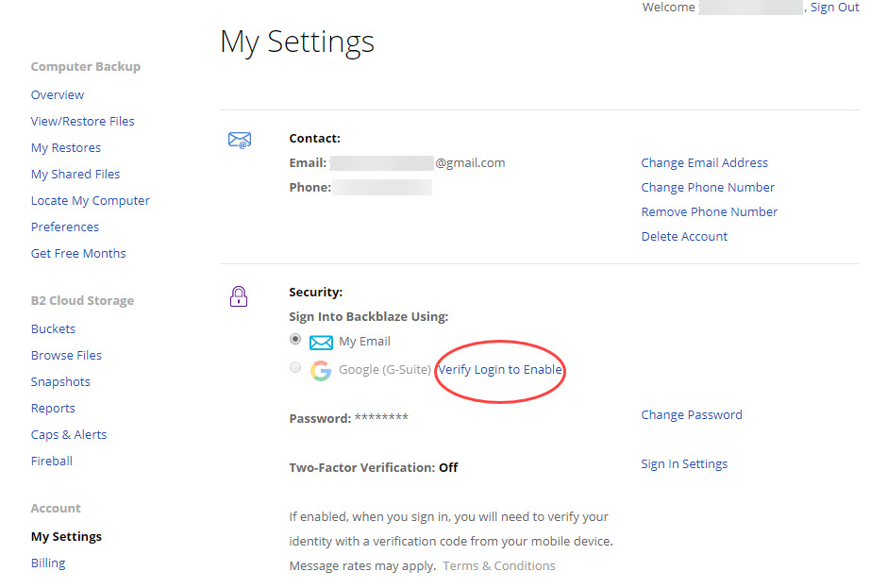Viewport: 887px width, 588px height.
Task: Open Caps & Alerts
Action: [69, 435]
